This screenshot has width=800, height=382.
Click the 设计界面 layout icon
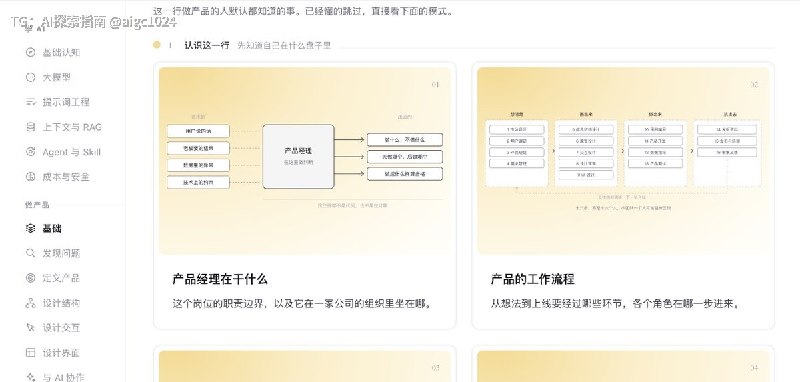tap(30, 352)
